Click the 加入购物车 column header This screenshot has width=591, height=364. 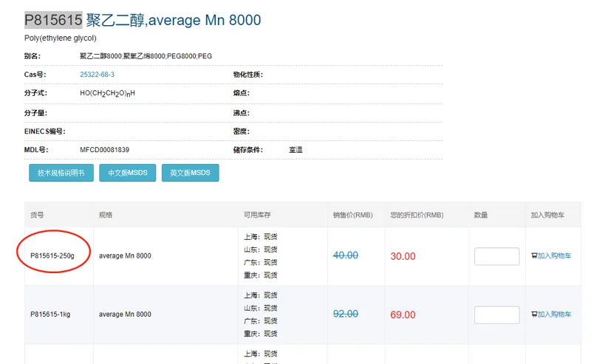(x=547, y=215)
